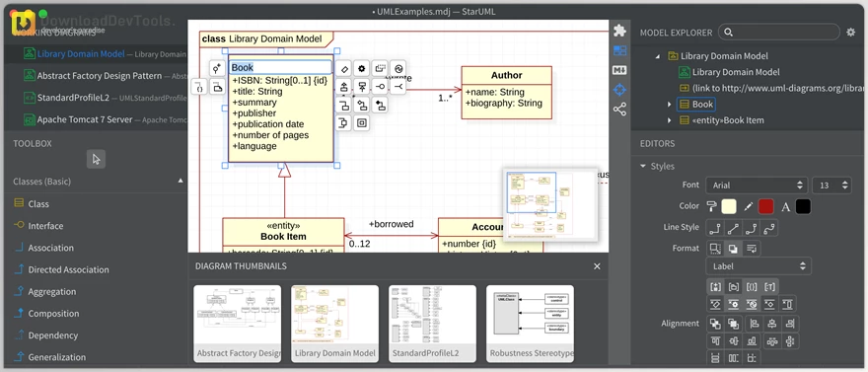Click the gear quick-edit icon next to Book

pos(361,69)
